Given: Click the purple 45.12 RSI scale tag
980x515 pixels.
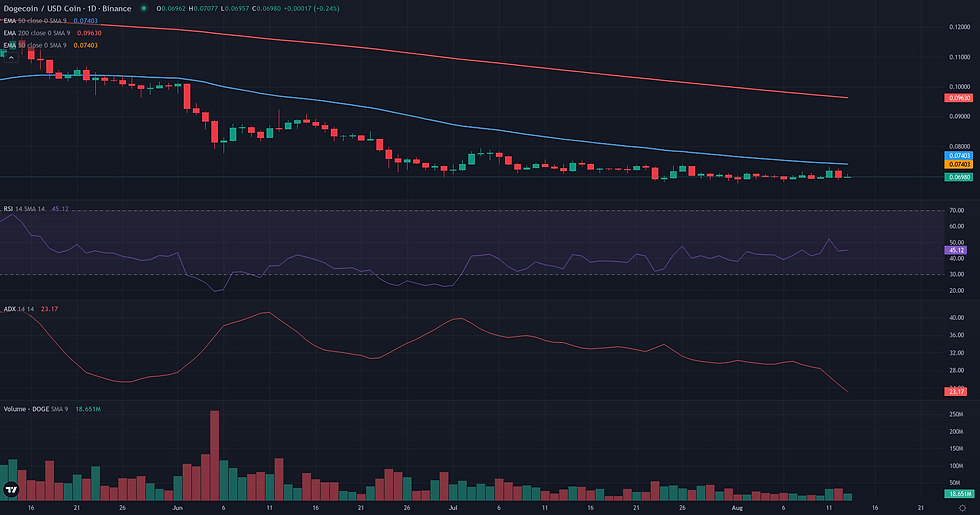Looking at the screenshot, I should tap(956, 250).
